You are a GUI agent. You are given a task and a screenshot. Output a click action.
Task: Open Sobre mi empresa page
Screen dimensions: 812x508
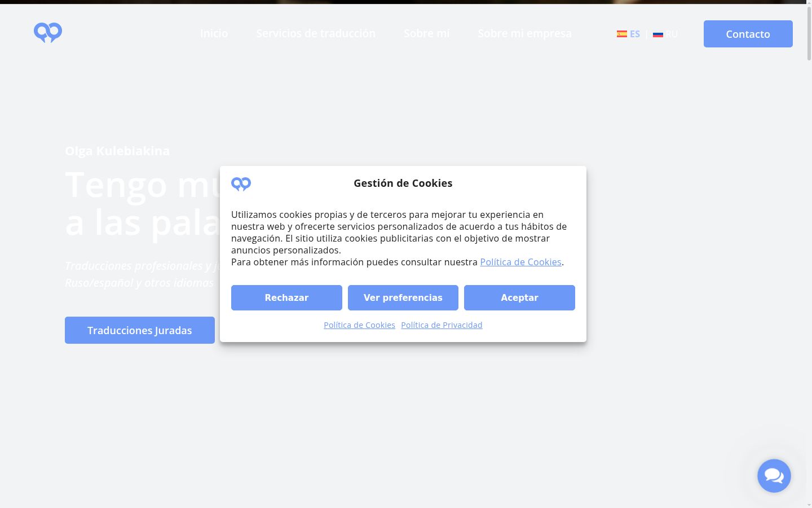coord(525,33)
